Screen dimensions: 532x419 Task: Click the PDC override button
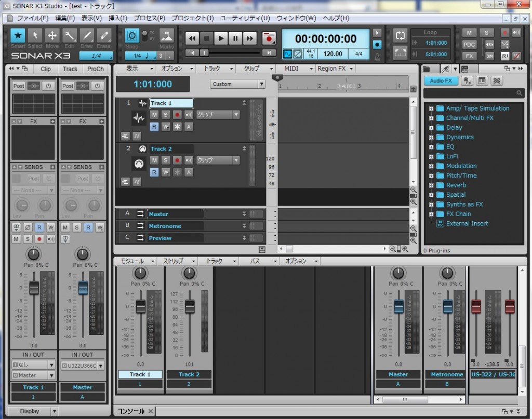(469, 45)
